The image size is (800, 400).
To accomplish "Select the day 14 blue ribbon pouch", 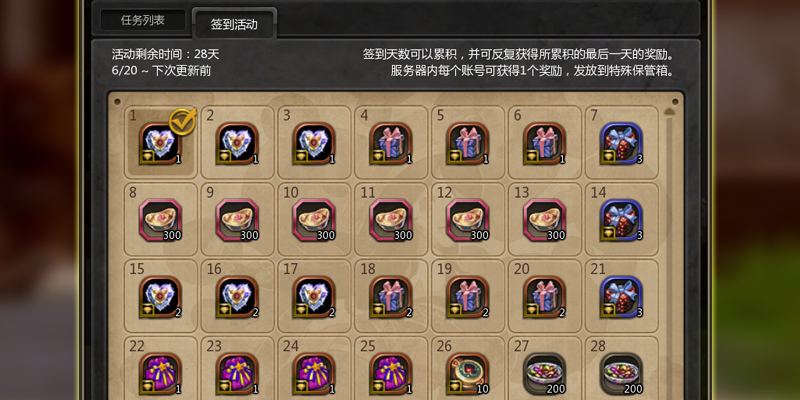I will pos(621,220).
